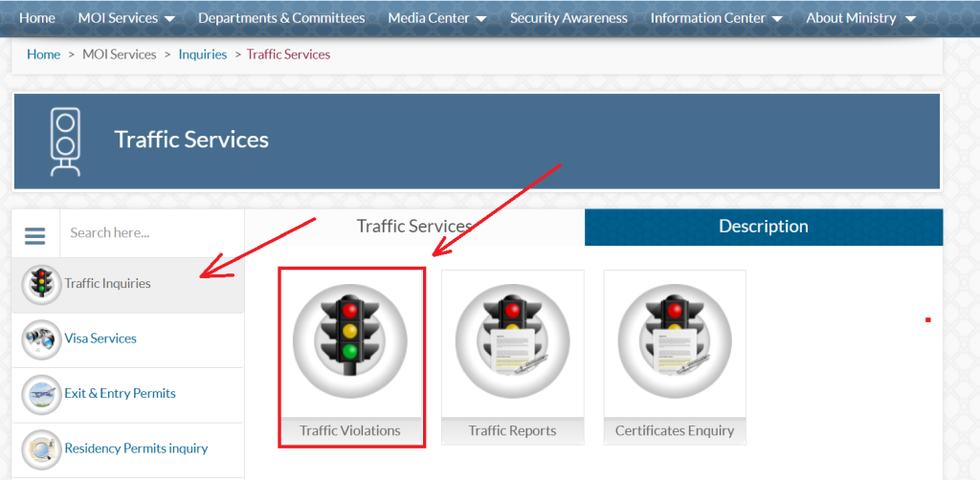Click the Residency Permits inquiry magnifier icon
The height and width of the screenshot is (480, 980).
(x=42, y=449)
